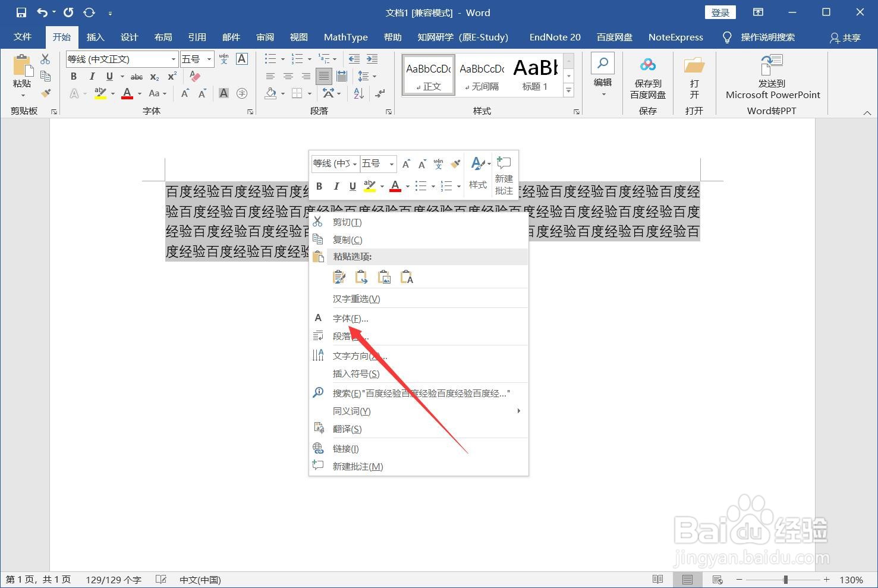Expand Synonyms submenu arrow
The height and width of the screenshot is (588, 878).
pyautogui.click(x=519, y=411)
